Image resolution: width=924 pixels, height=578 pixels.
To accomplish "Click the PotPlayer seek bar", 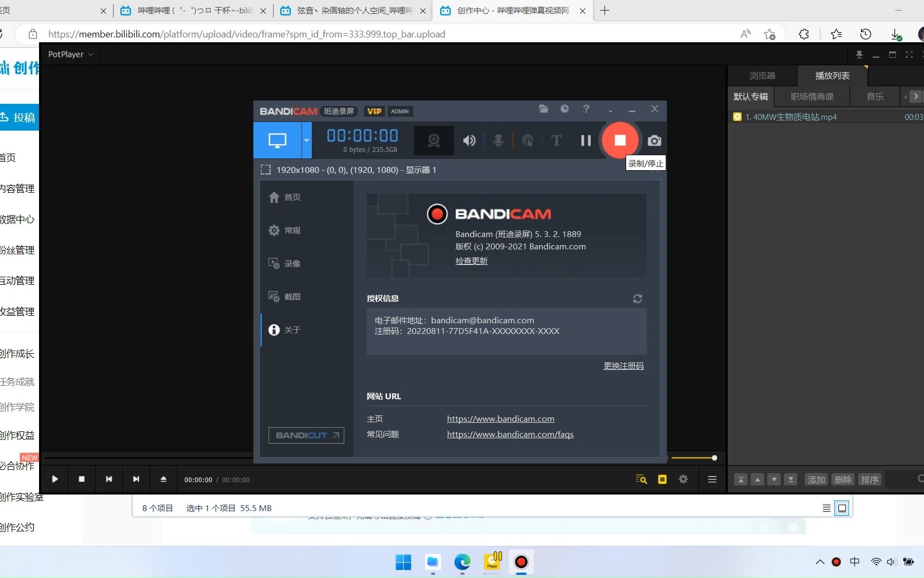I will click(x=149, y=458).
